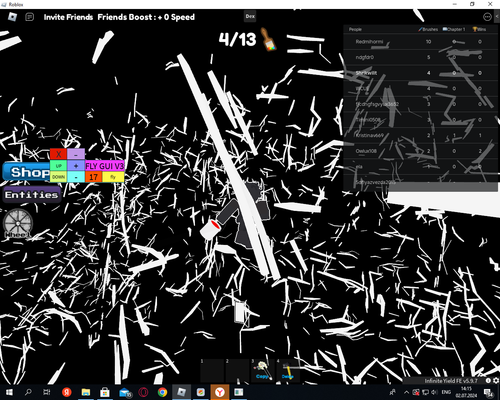Click the Friends Boost speed label
Screen dimensions: 500x400
point(146,17)
